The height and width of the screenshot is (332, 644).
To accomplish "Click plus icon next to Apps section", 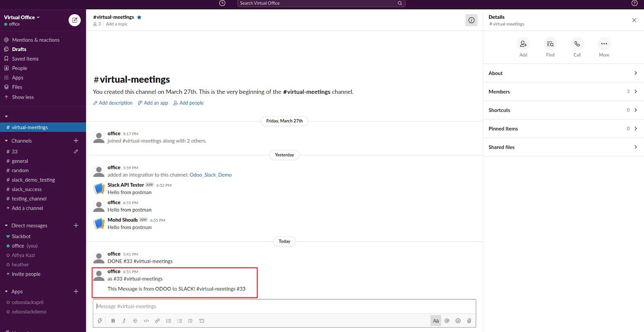I will (76, 292).
